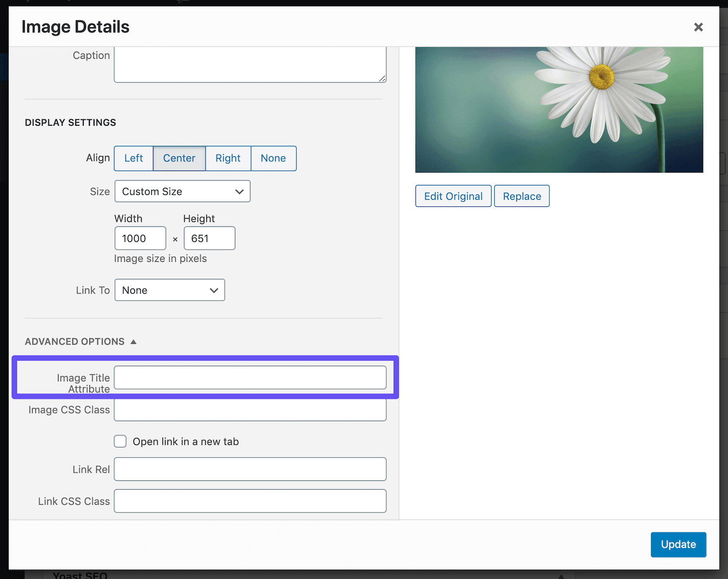Click inside the Caption text area
This screenshot has width=728, height=579.
[249, 64]
